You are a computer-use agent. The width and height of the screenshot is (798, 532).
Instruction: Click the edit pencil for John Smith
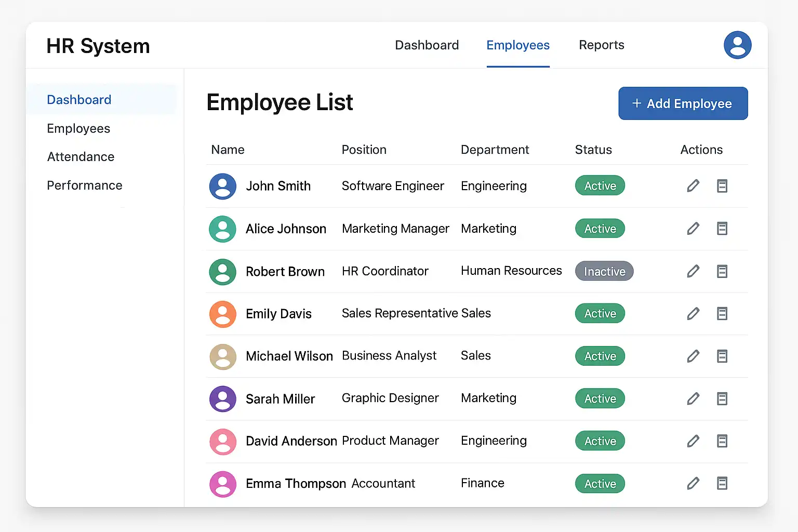[x=693, y=186]
